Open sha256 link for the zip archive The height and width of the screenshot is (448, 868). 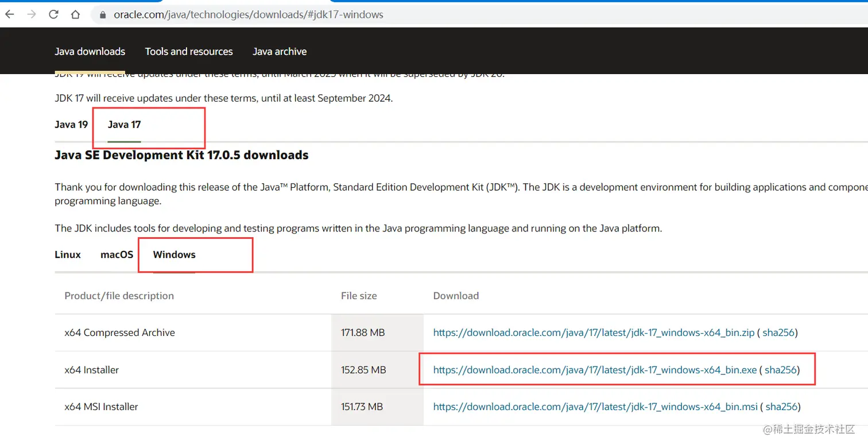778,333
